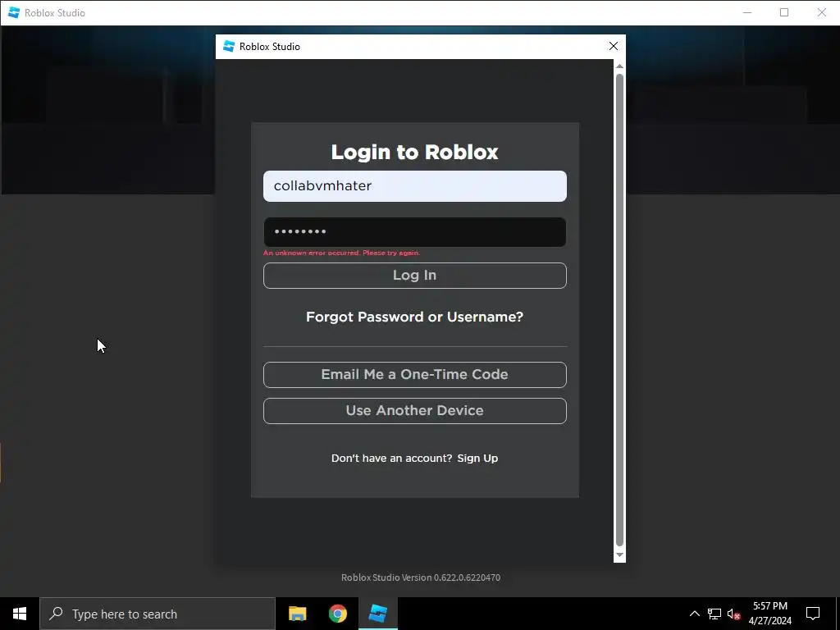Click the muted volume tray icon
The height and width of the screenshot is (630, 840).
[733, 614]
